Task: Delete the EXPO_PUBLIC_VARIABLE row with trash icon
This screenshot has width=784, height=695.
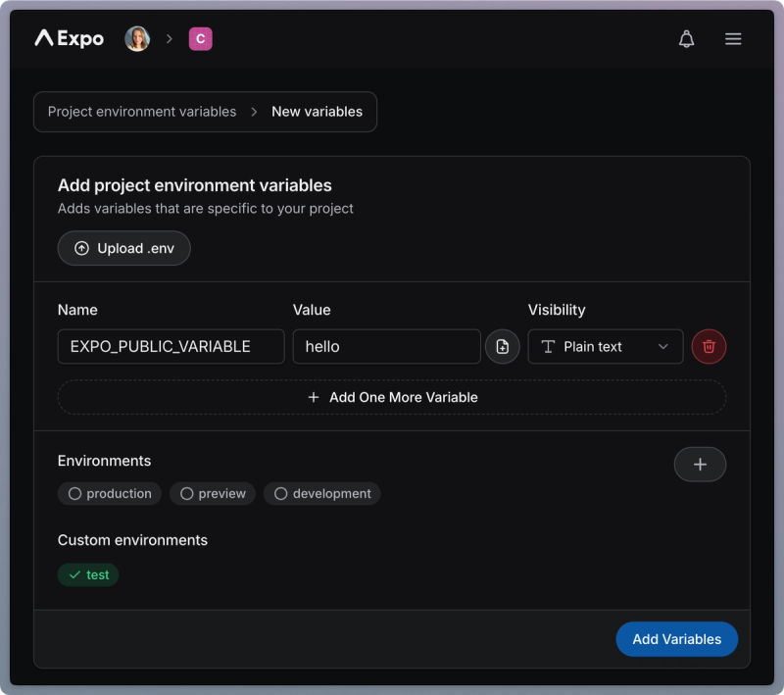Action: pyautogui.click(x=709, y=346)
